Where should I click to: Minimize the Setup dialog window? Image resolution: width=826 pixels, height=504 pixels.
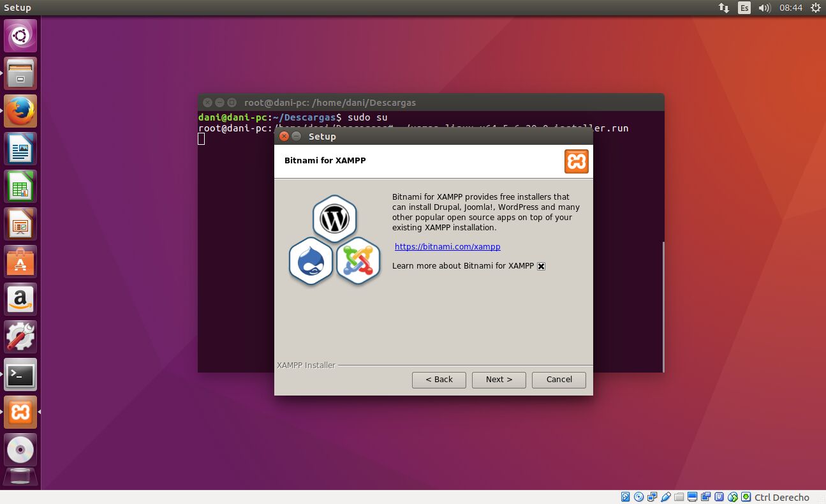coord(297,137)
